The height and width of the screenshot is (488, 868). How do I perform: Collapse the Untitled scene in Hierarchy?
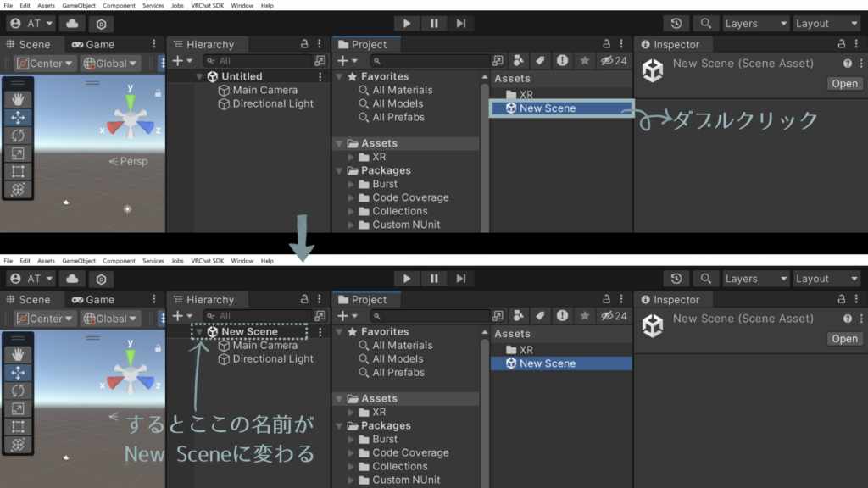199,76
